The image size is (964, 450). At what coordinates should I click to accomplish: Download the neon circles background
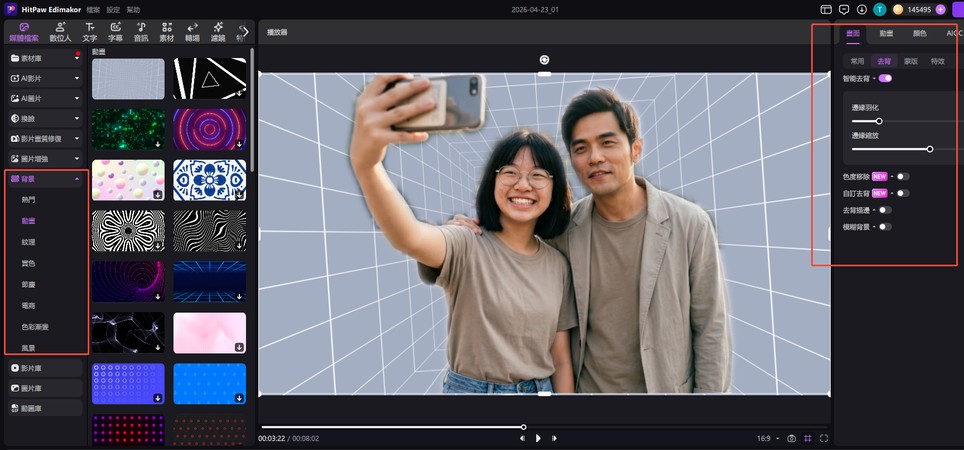239,144
